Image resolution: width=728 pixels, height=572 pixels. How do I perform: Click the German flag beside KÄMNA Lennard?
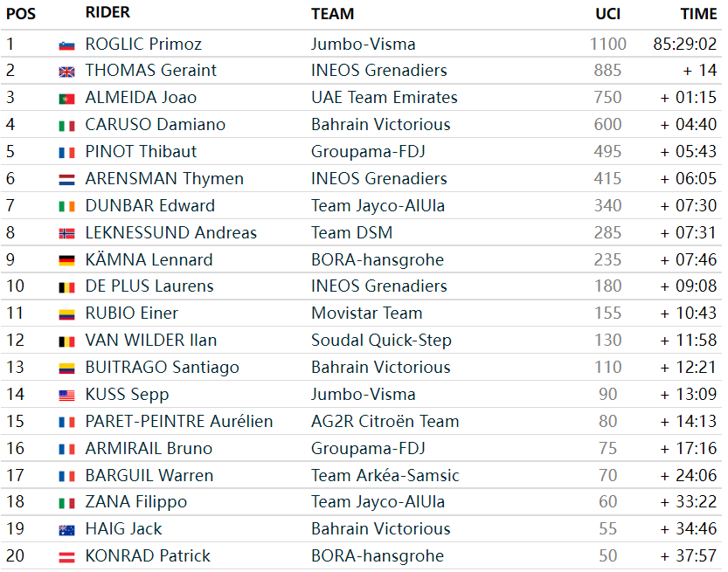66,261
